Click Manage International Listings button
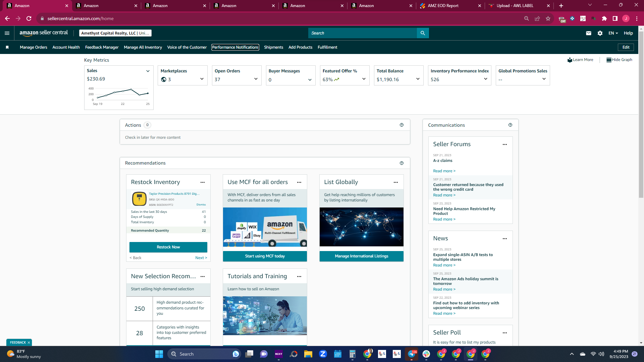 [362, 256]
